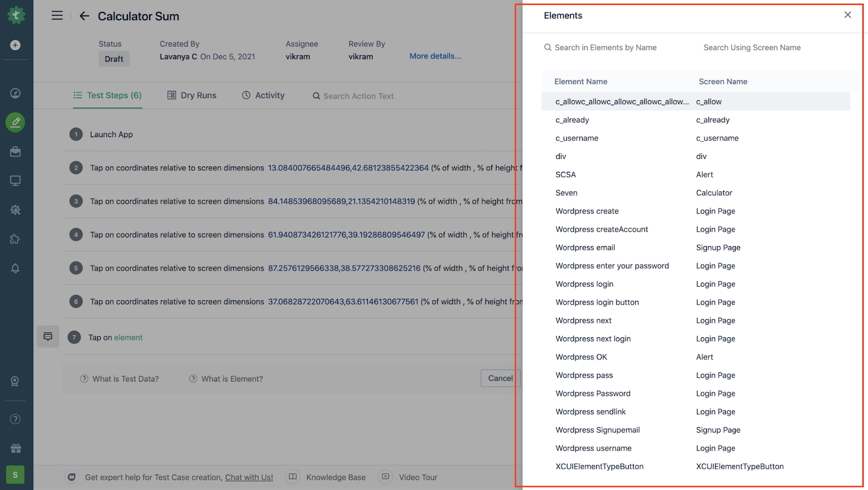Click the Draft status badge

[x=114, y=59]
